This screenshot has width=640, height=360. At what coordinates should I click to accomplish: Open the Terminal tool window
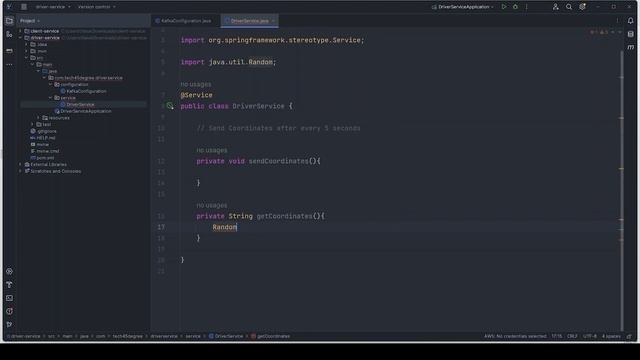(9, 298)
